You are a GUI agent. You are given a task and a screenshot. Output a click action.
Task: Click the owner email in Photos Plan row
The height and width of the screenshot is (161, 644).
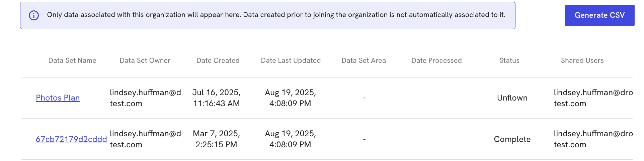(145, 98)
